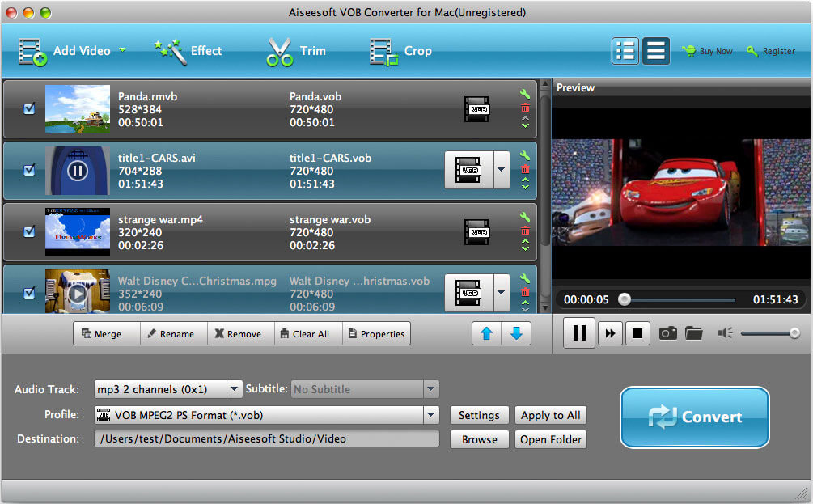Uncheck the title1-CARS.avi checkbox
The height and width of the screenshot is (504, 813).
pos(30,170)
